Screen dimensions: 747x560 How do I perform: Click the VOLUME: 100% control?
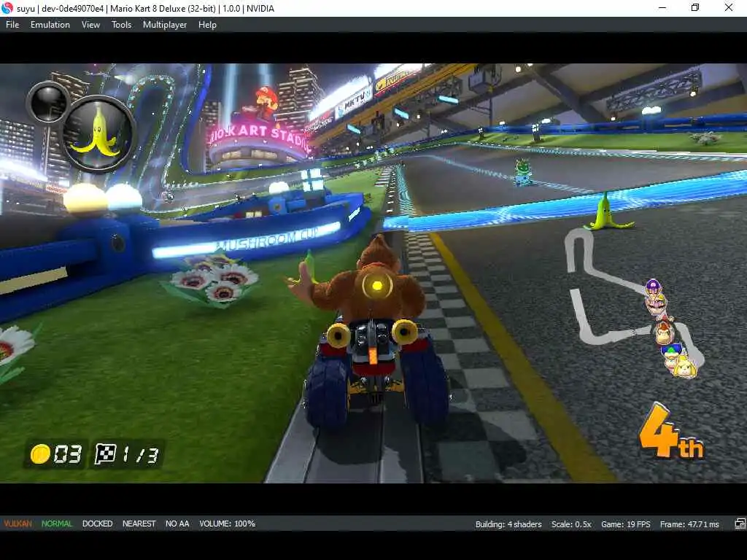tap(228, 524)
